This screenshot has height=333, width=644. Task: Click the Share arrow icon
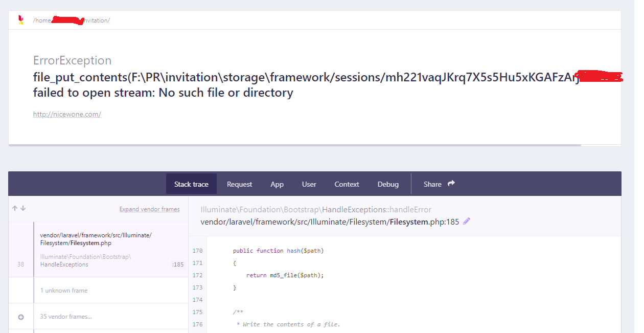[x=451, y=184]
